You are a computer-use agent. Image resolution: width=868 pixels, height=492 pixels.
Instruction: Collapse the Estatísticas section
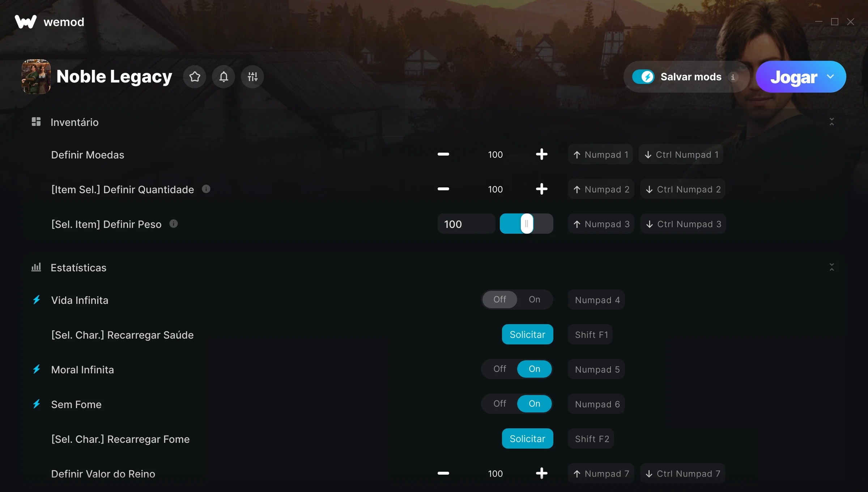(832, 267)
